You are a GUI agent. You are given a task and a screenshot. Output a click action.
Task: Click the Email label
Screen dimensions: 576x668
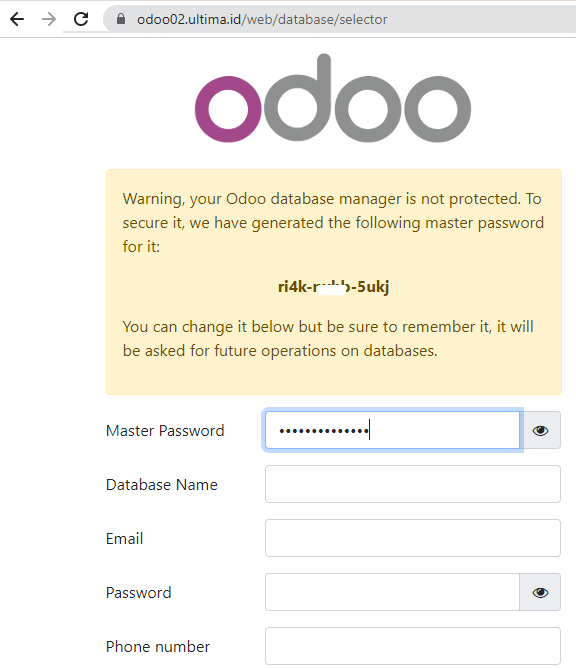[124, 539]
